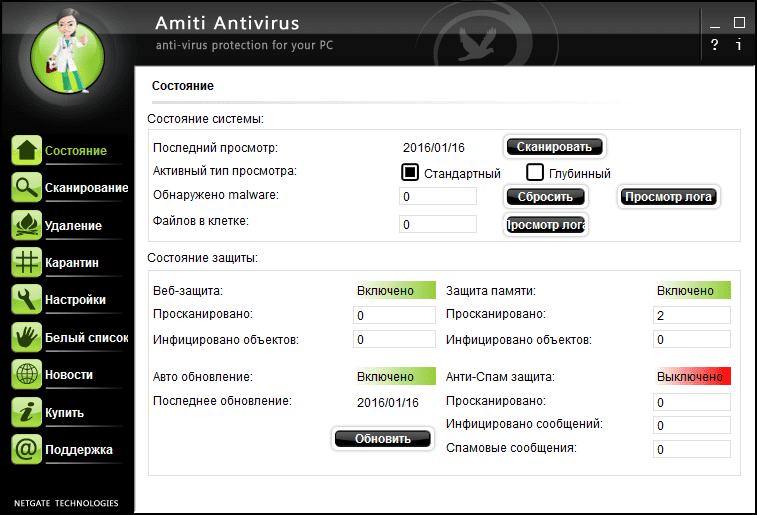The image size is (757, 515).
Task: Select the info Купить icon
Action: [26, 412]
